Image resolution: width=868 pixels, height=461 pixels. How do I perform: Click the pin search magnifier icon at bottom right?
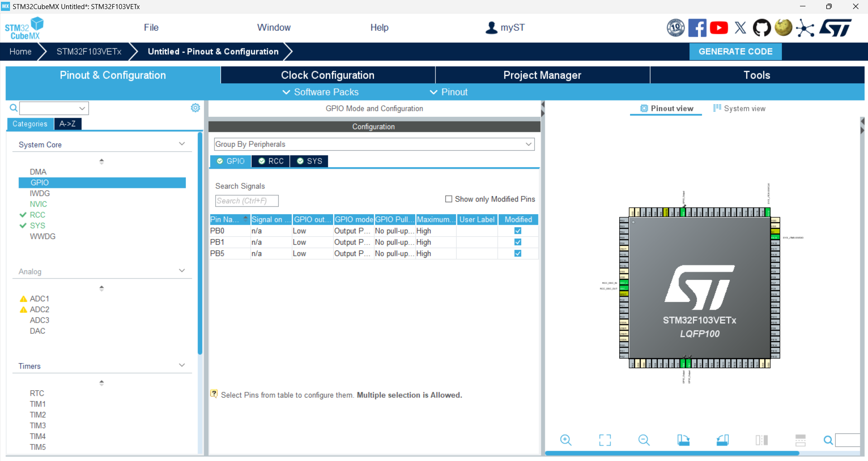coord(828,440)
